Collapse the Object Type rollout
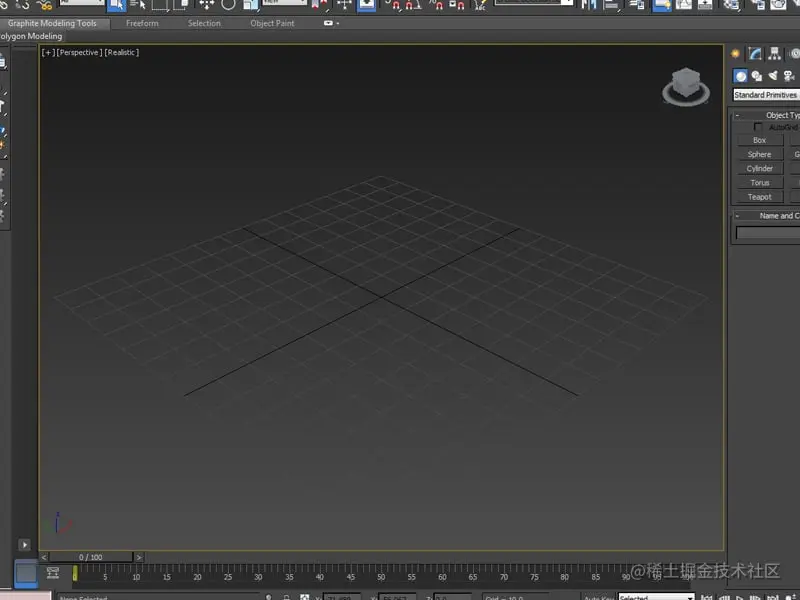This screenshot has width=800, height=600. pyautogui.click(x=737, y=115)
